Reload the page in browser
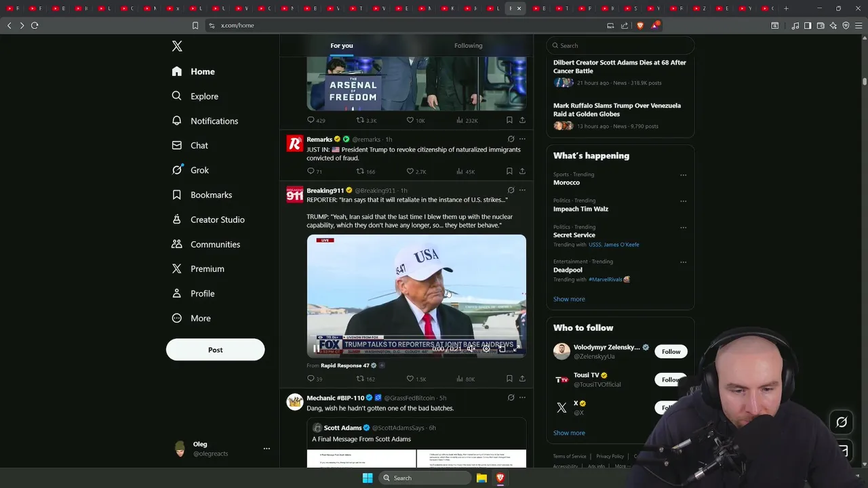Screen dimensions: 868x488 pos(35,25)
